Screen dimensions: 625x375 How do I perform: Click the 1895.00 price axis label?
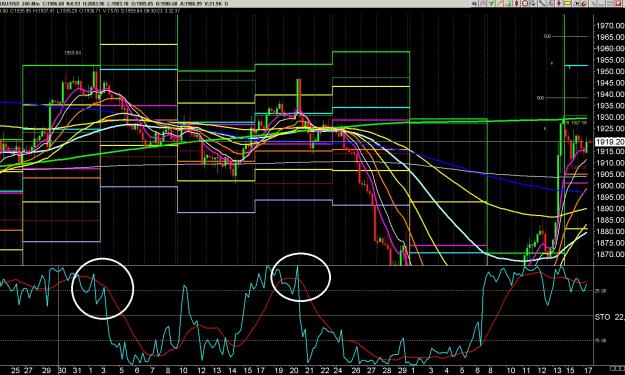[610, 197]
